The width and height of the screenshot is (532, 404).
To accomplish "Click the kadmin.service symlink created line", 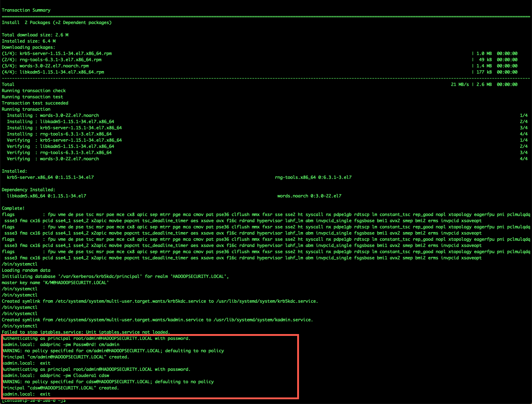I will [x=157, y=320].
